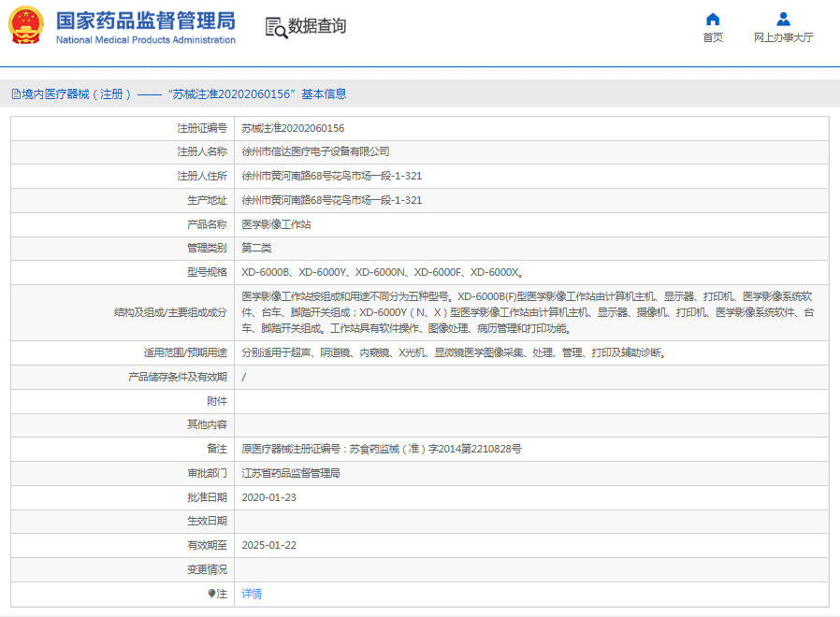The width and height of the screenshot is (840, 617).
Task: Click the 网上办事大厅 person icon
Action: click(784, 20)
